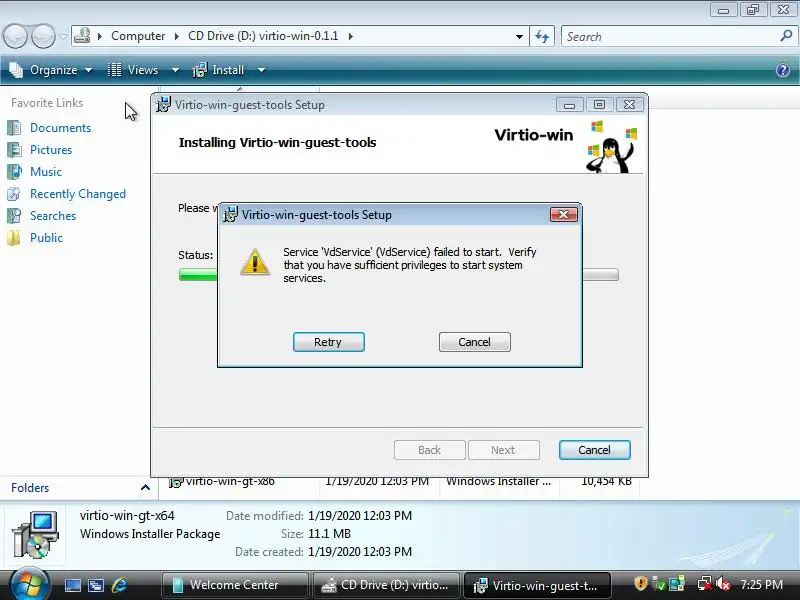The image size is (800, 600).
Task: Open Recently Changed favorite link
Action: 78,194
